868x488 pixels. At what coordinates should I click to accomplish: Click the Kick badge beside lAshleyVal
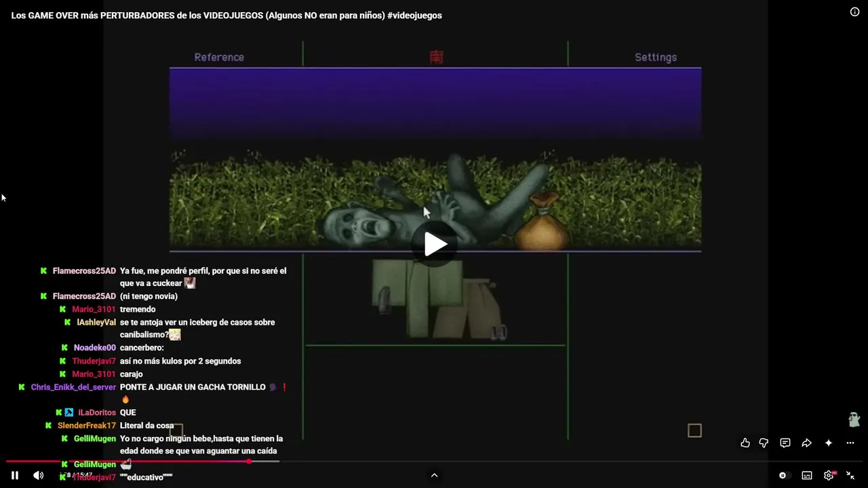pyautogui.click(x=67, y=323)
